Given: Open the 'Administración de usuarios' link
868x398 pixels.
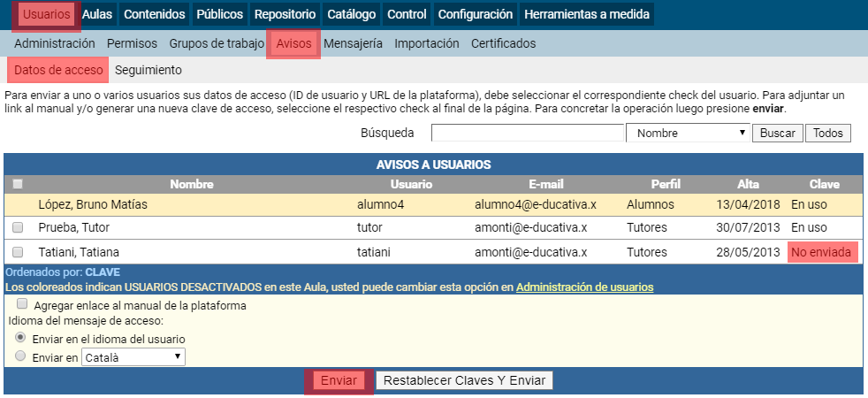Looking at the screenshot, I should click(584, 287).
